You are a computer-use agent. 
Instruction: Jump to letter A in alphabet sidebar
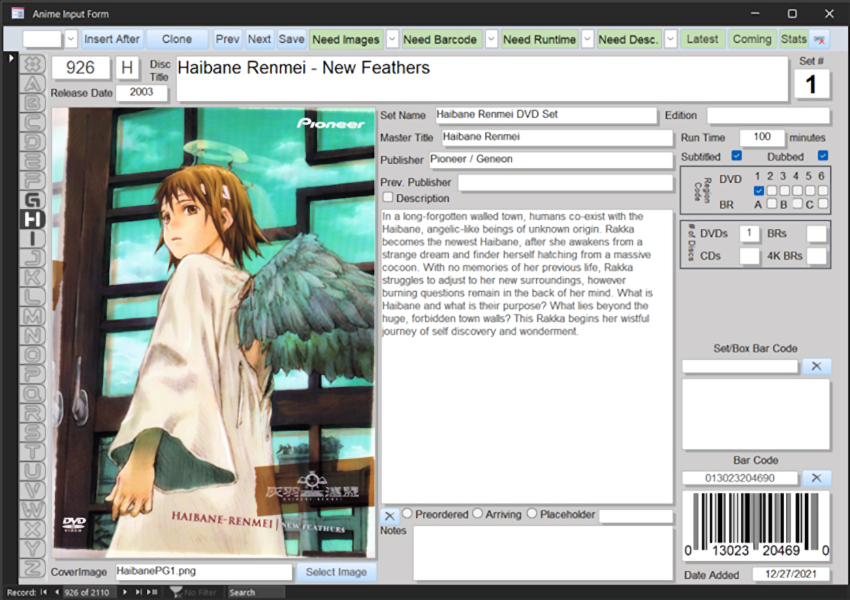click(x=33, y=83)
